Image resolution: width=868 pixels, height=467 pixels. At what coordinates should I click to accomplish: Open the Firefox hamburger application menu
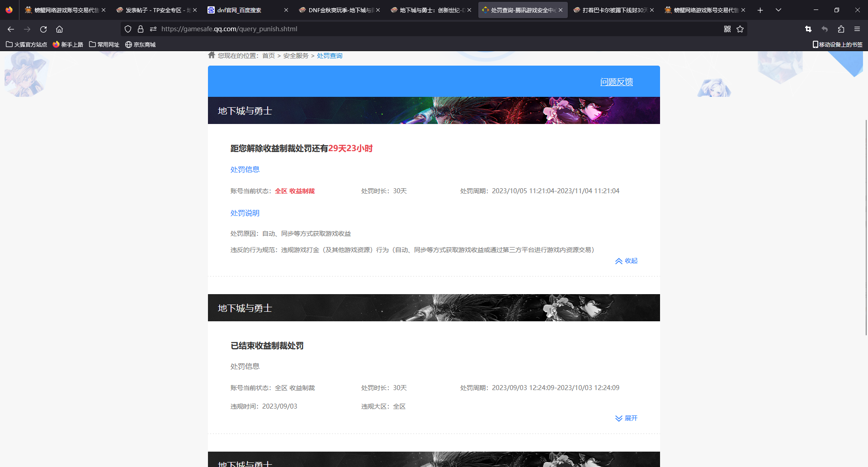[857, 29]
